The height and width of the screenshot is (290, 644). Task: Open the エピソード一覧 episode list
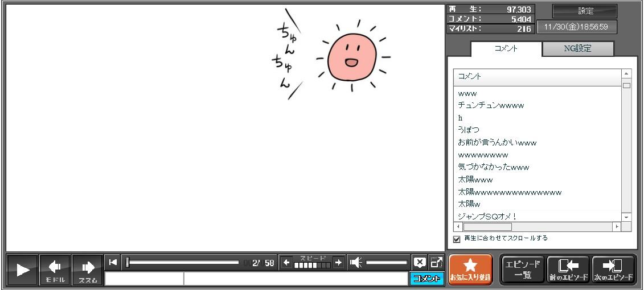pyautogui.click(x=522, y=269)
